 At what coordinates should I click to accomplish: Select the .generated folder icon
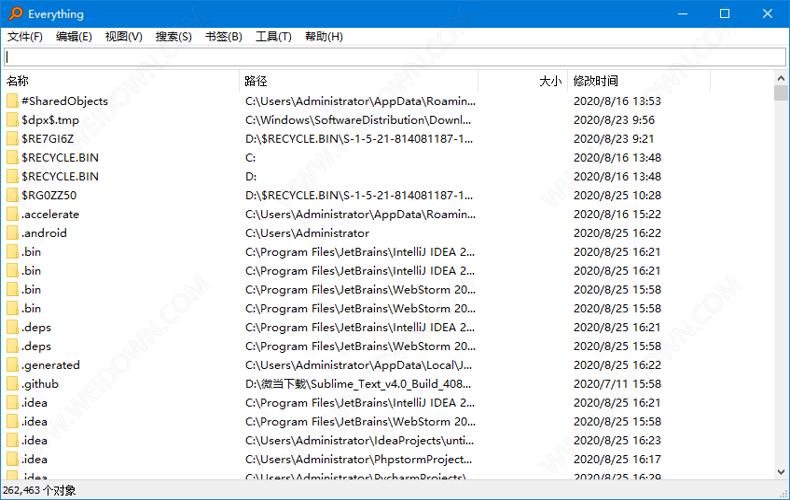click(x=12, y=365)
